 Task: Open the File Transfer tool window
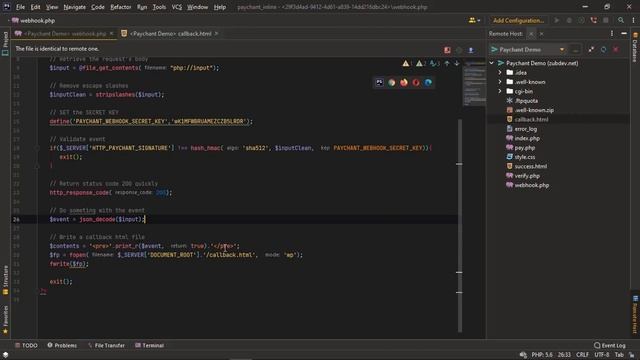[106, 345]
